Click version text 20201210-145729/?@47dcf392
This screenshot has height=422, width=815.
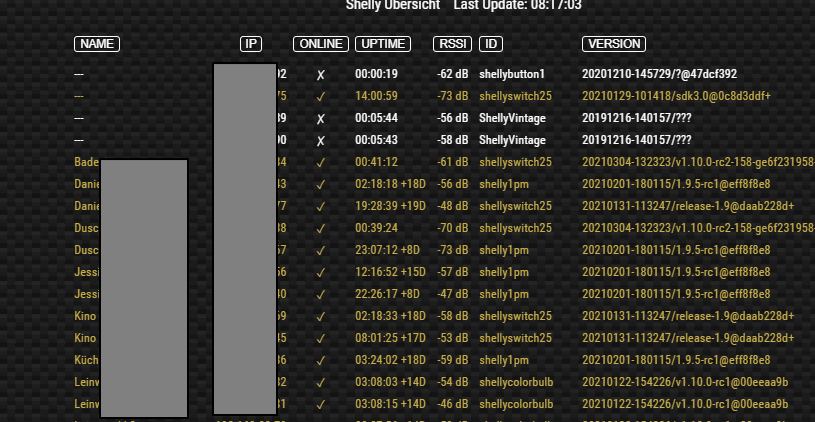pos(659,75)
